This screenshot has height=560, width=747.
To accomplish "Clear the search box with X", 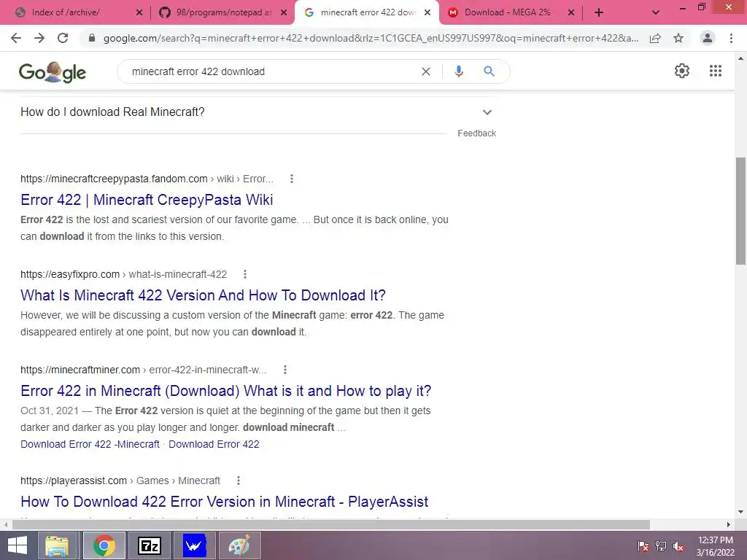I will [426, 71].
